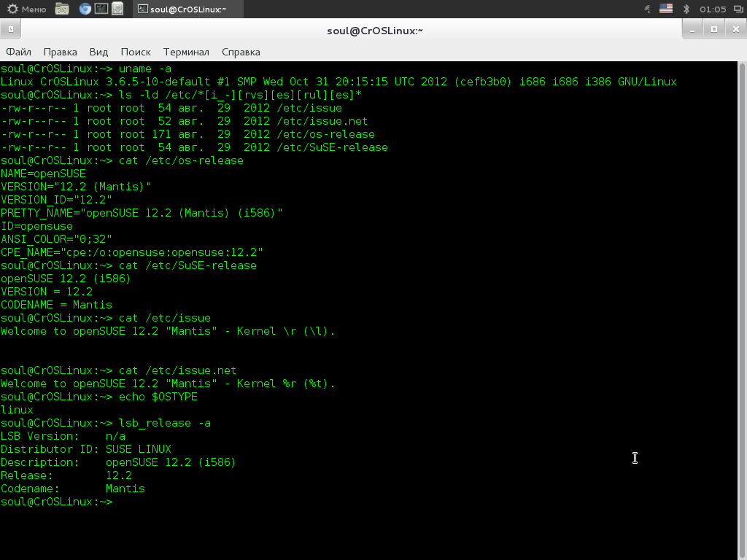This screenshot has width=747, height=560.
Task: Minimize the terminal window
Action: click(692, 29)
